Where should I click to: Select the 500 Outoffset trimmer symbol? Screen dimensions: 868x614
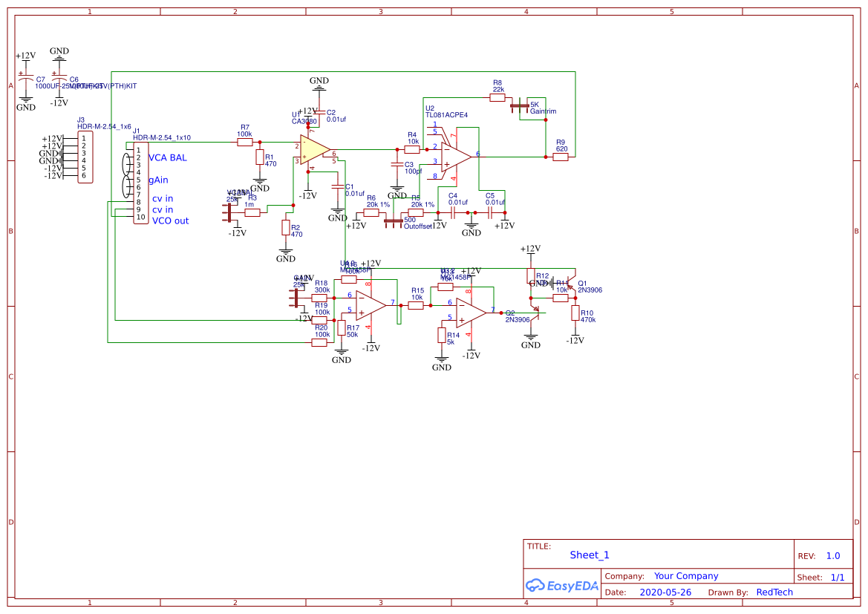392,219
